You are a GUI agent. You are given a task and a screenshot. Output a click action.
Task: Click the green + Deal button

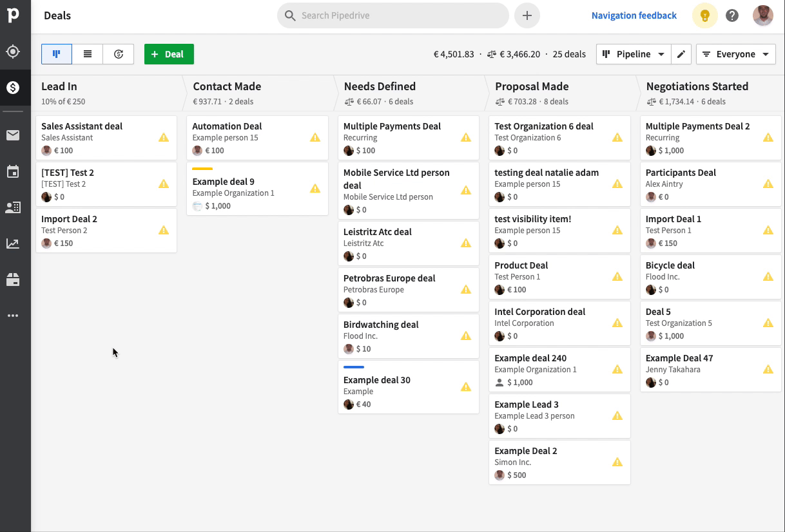click(169, 54)
